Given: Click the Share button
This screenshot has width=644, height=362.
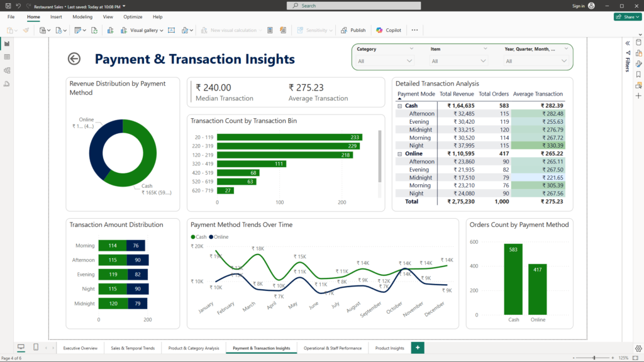Looking at the screenshot, I should tap(627, 17).
